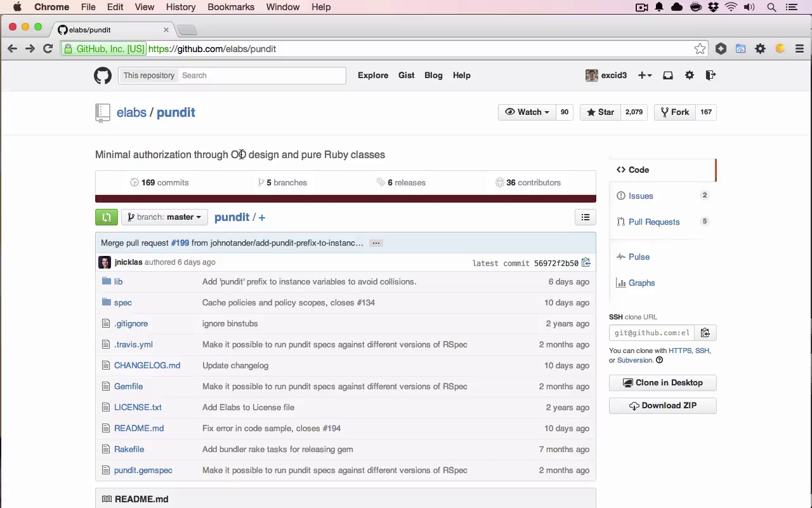Click the 169 commits link
The width and height of the screenshot is (812, 508).
click(159, 182)
